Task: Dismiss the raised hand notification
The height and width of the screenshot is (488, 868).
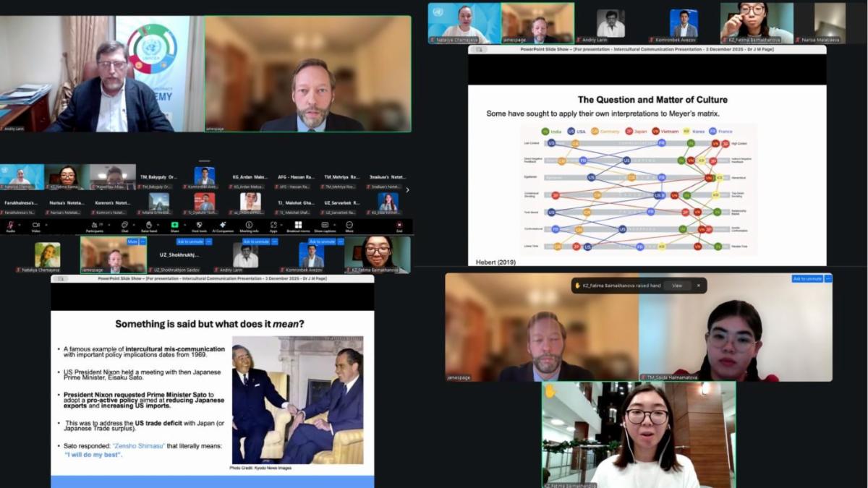Action: [x=698, y=286]
